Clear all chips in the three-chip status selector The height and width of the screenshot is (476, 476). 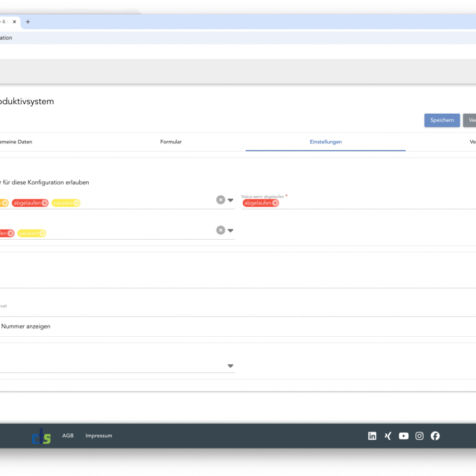click(220, 200)
